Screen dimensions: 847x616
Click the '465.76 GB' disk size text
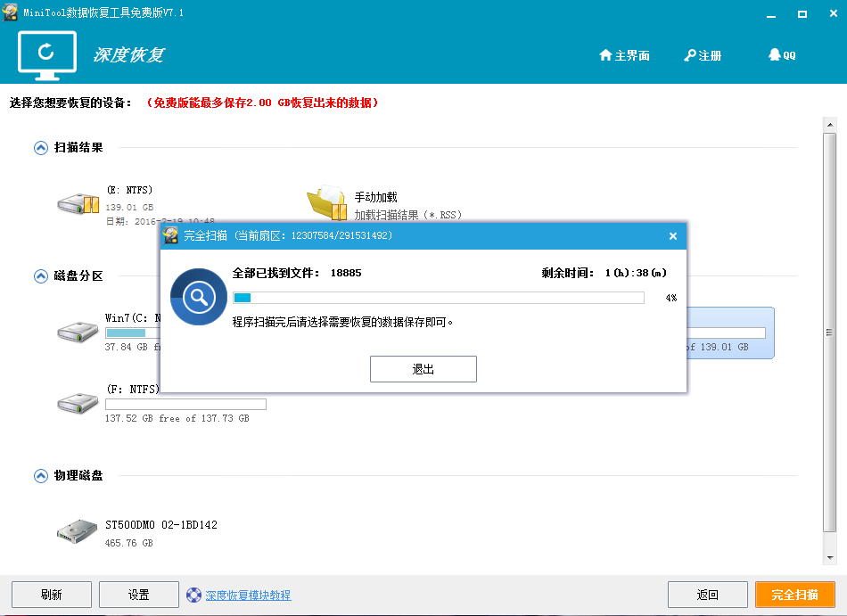coord(129,543)
